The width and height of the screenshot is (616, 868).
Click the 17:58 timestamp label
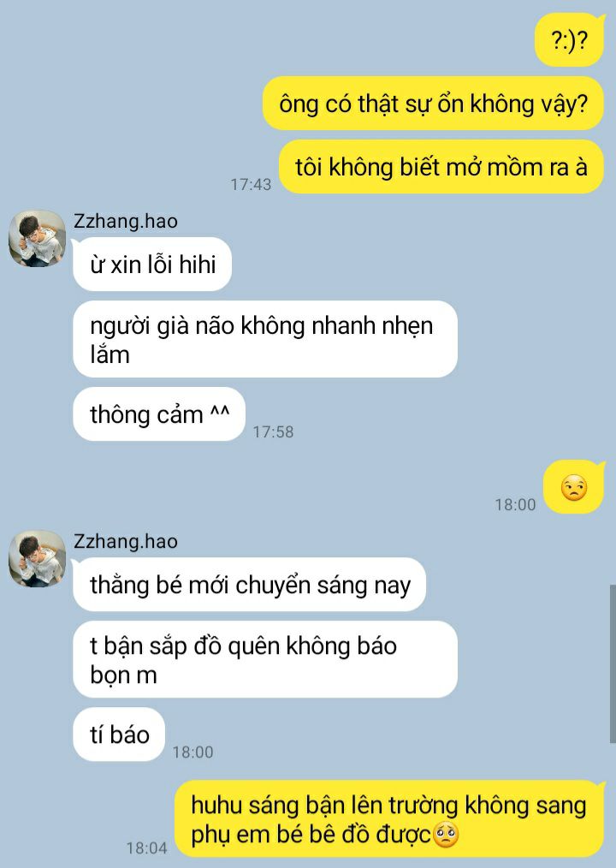[273, 431]
